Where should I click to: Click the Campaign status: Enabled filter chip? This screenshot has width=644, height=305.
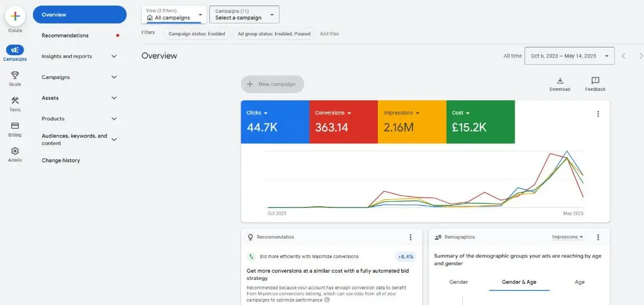(x=197, y=34)
